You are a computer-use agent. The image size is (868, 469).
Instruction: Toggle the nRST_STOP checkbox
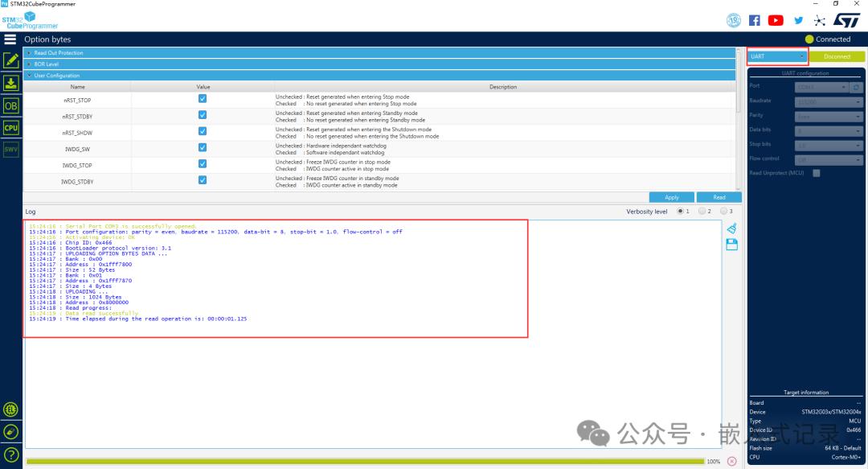click(203, 99)
